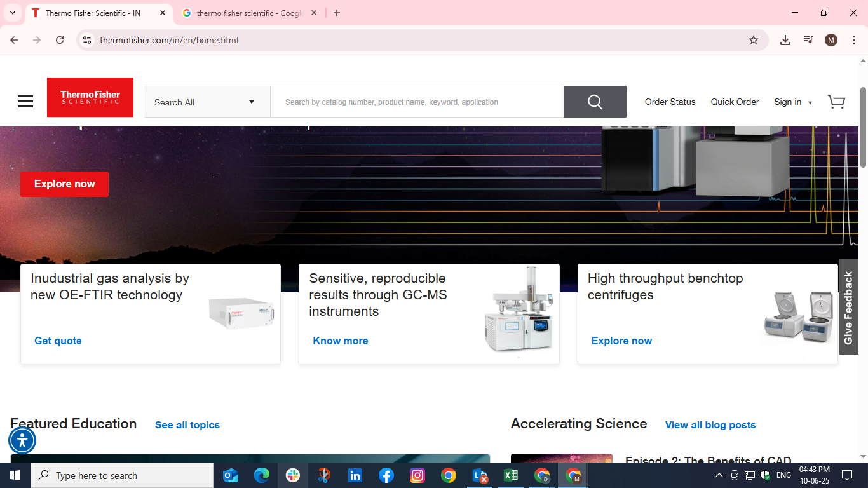Switch to the thermo fisher scientific Google tab
The height and width of the screenshot is (488, 868).
coord(250,13)
